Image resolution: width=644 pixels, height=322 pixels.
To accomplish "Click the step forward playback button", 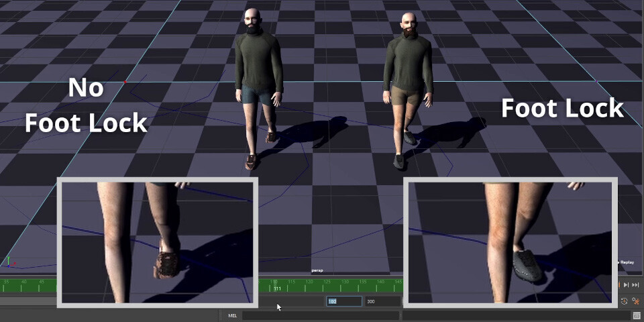I will tap(626, 284).
